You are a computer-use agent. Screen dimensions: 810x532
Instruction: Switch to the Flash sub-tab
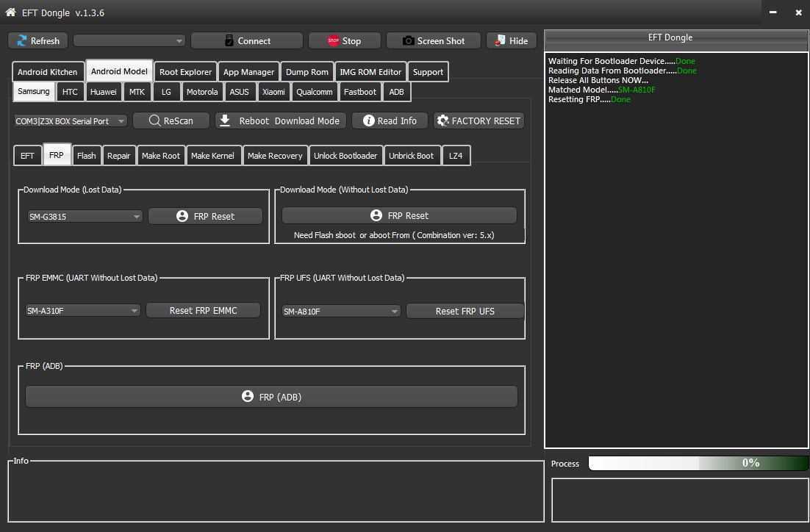[86, 156]
